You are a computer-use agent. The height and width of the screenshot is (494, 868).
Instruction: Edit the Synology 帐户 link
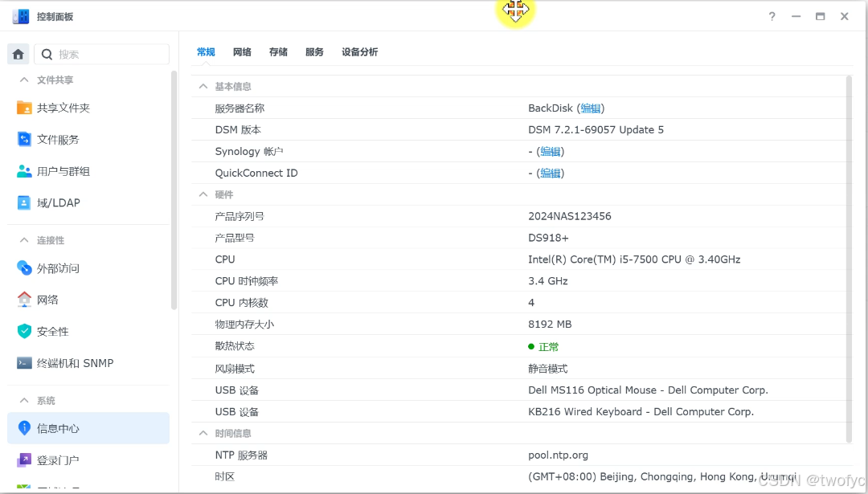click(x=551, y=152)
